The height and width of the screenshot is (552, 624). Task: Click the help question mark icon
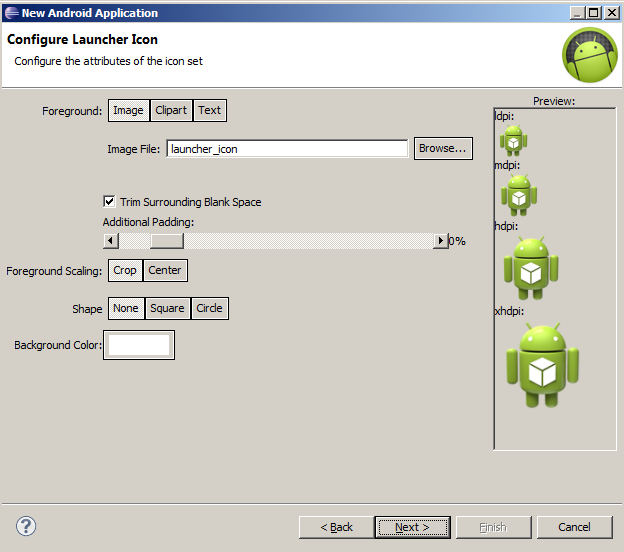pos(26,526)
